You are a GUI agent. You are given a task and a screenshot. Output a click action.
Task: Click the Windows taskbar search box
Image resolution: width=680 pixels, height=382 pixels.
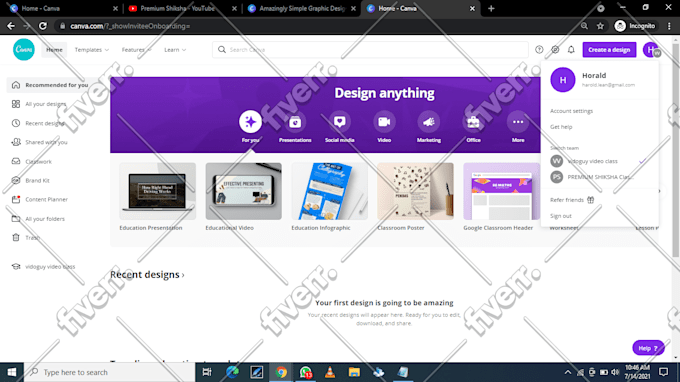(x=109, y=372)
